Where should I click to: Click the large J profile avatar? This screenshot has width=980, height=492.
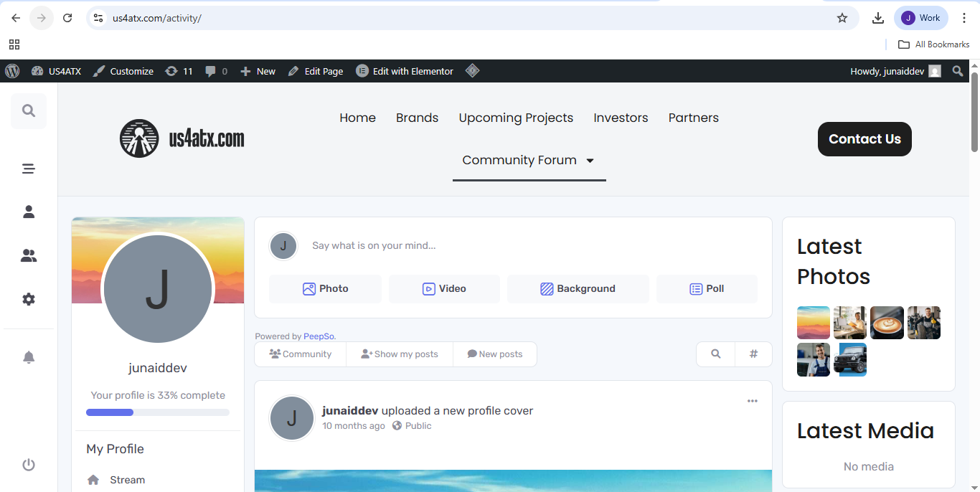click(158, 289)
